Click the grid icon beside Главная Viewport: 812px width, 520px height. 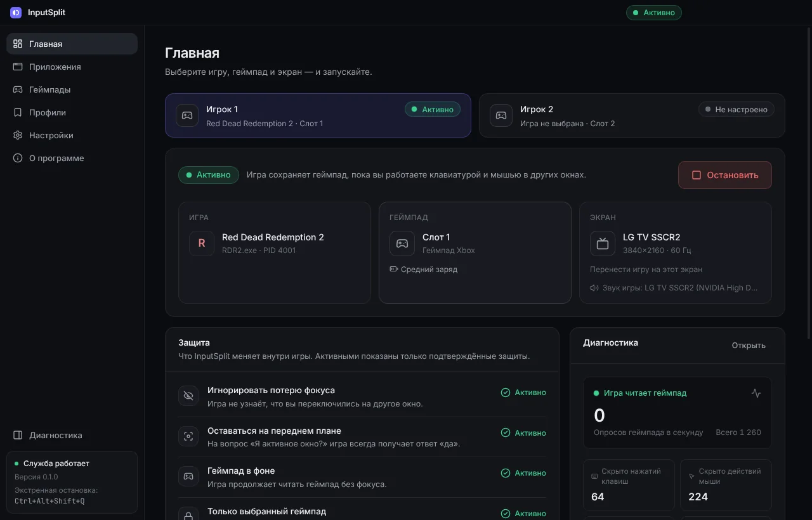(x=18, y=44)
